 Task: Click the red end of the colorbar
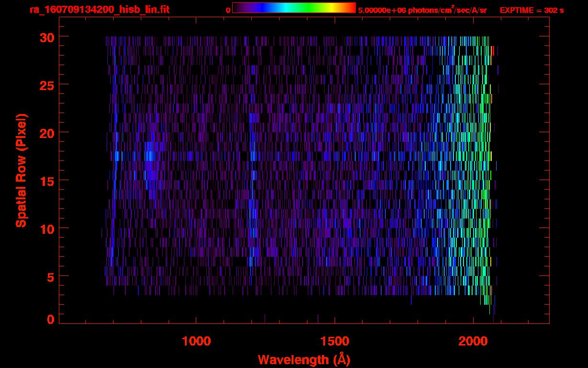coord(351,8)
